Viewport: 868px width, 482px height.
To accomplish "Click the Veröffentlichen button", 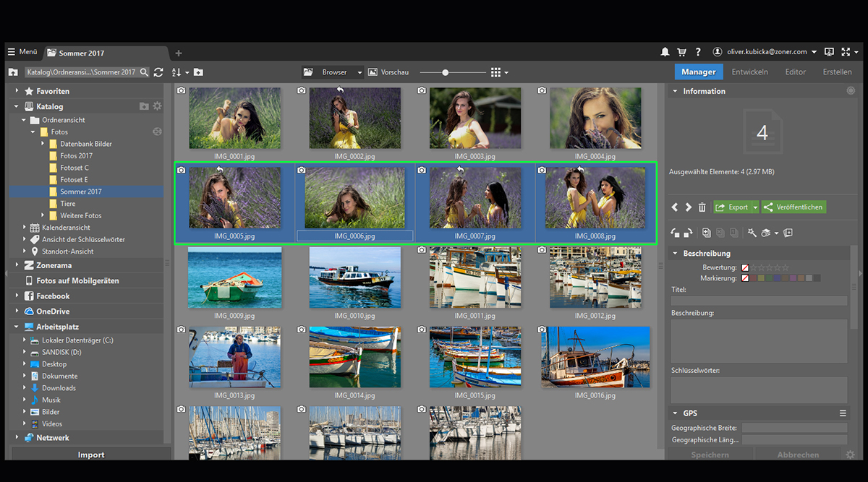I will 793,207.
